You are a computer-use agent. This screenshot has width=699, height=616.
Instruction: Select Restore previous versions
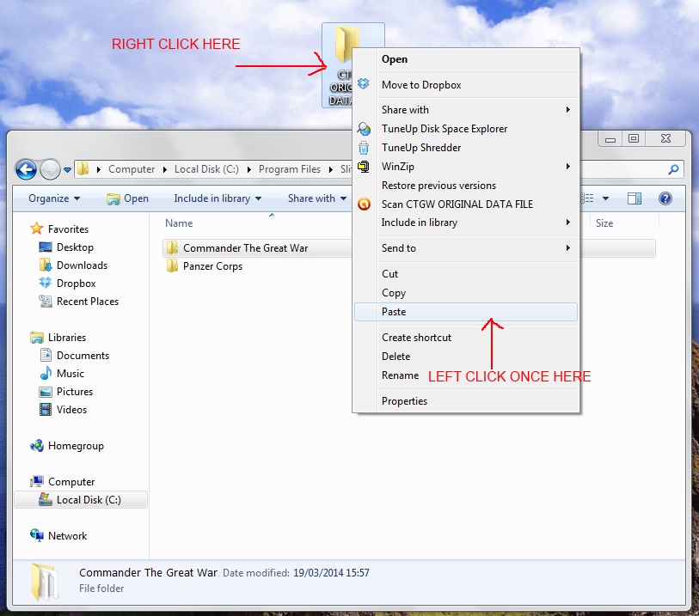pos(466,186)
